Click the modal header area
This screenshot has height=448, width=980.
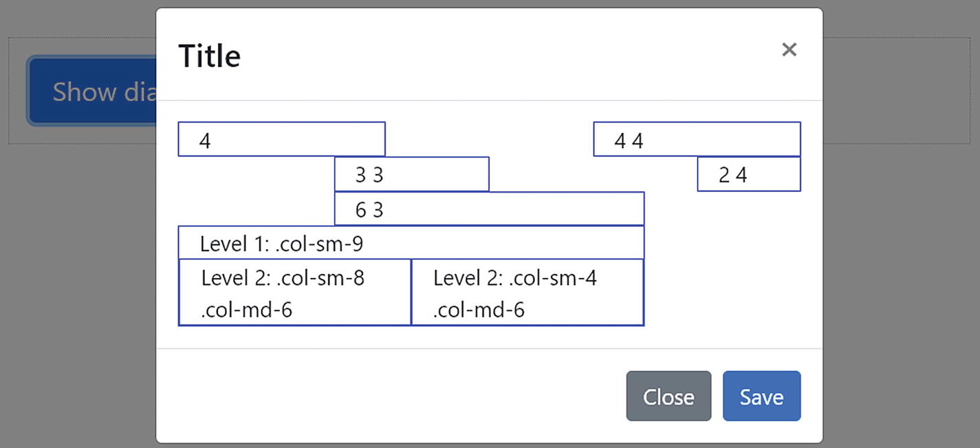click(x=481, y=55)
